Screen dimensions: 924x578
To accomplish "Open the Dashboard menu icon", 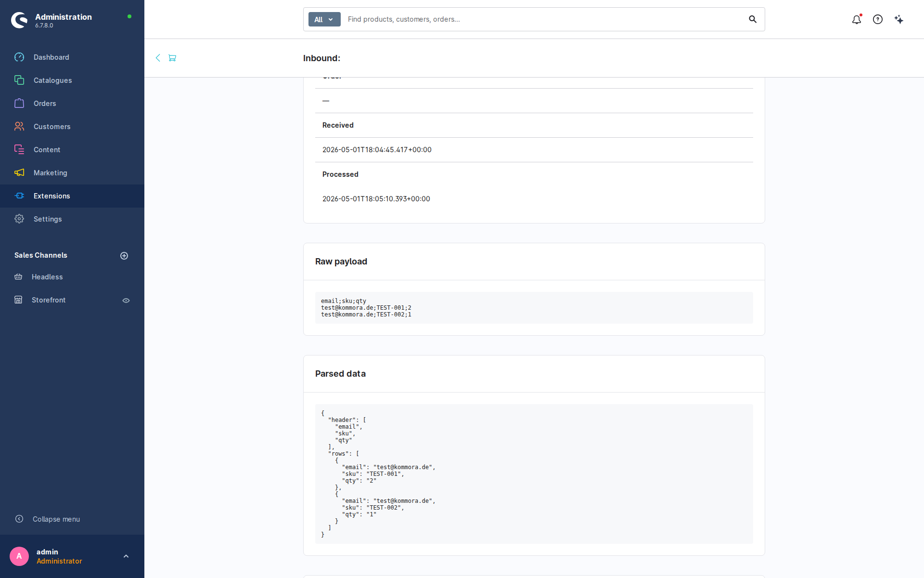I will (x=19, y=57).
